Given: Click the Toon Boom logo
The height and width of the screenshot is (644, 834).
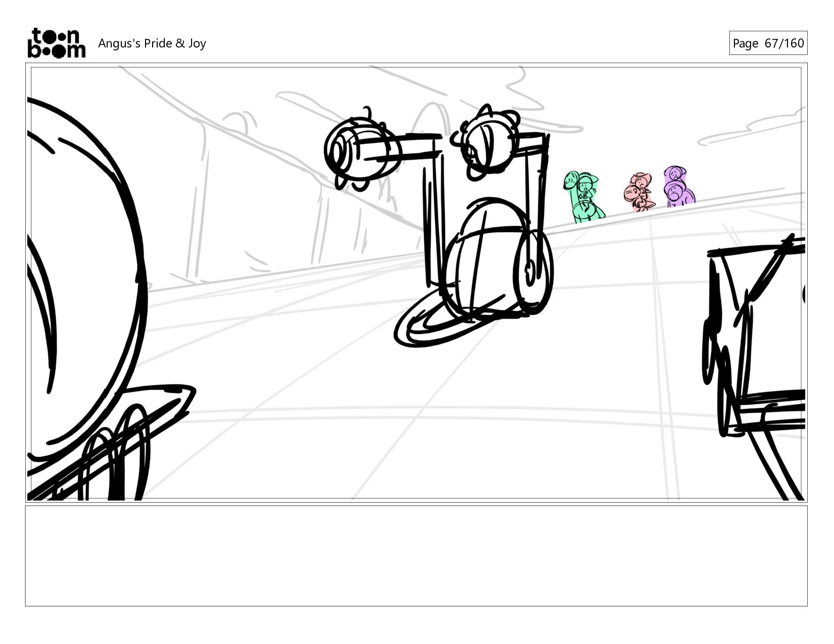Looking at the screenshot, I should coord(56,43).
